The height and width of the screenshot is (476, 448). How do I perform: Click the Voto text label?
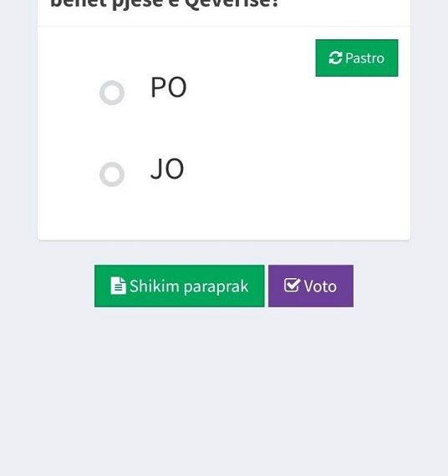320,286
